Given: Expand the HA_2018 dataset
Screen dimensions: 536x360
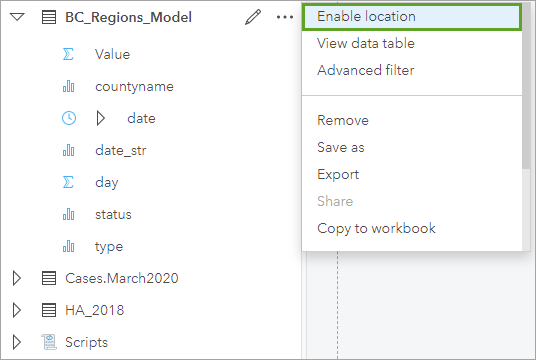Looking at the screenshot, I should 17,310.
